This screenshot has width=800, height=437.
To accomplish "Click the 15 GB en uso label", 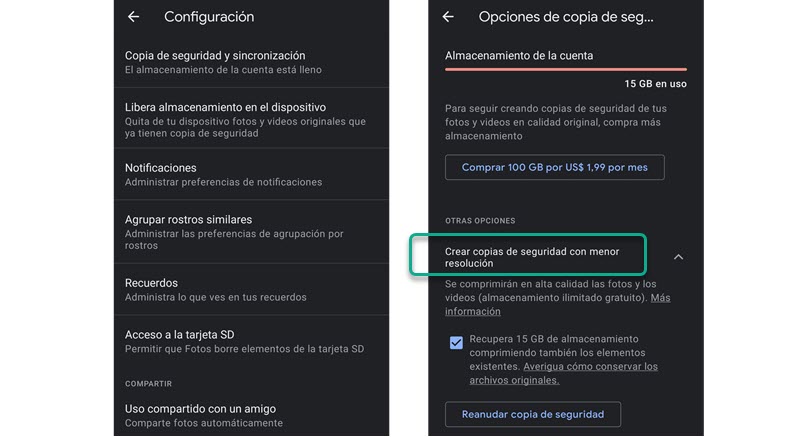I will point(655,84).
